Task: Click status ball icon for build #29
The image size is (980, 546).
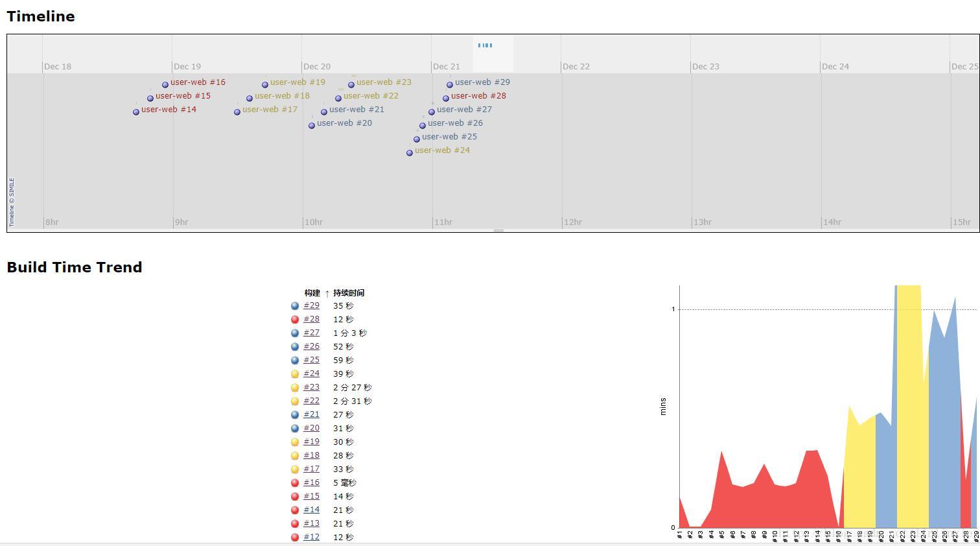Action: click(x=295, y=306)
